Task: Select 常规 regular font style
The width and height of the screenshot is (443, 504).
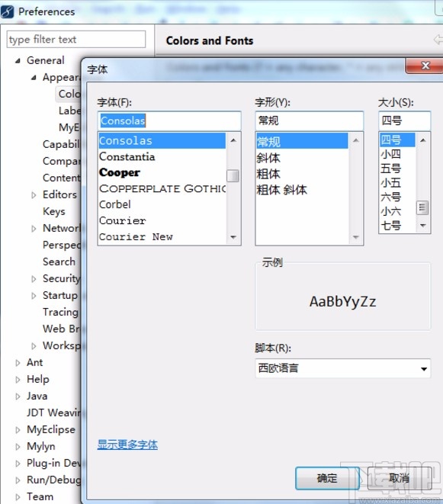Action: coord(302,141)
